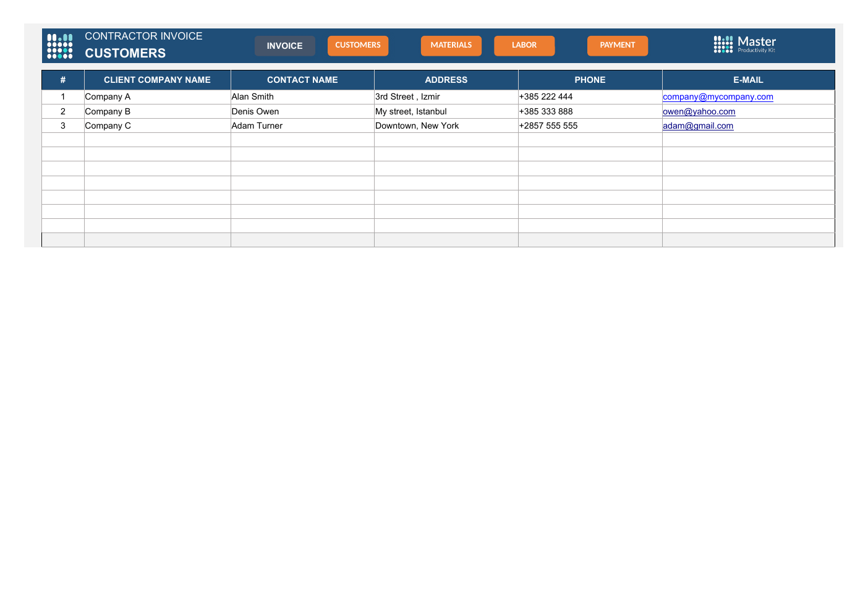The height and width of the screenshot is (614, 868).
Task: Click phone number +385 222 444
Action: point(590,96)
